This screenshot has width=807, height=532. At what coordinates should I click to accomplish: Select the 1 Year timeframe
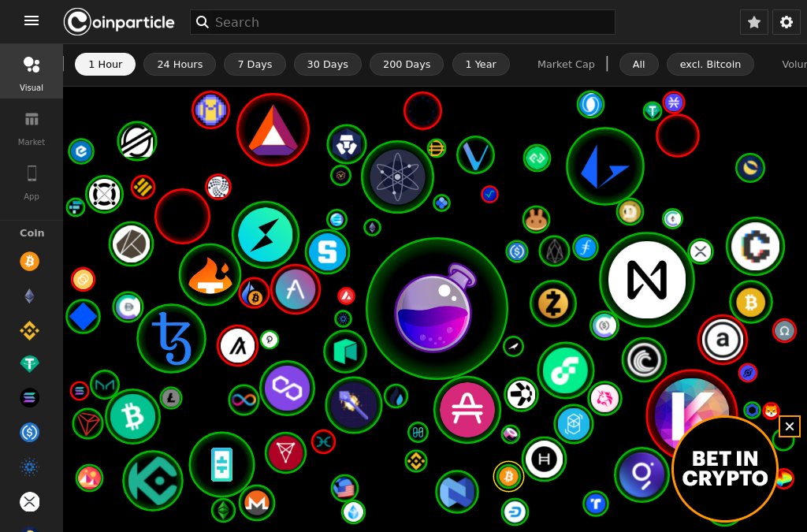coord(481,65)
